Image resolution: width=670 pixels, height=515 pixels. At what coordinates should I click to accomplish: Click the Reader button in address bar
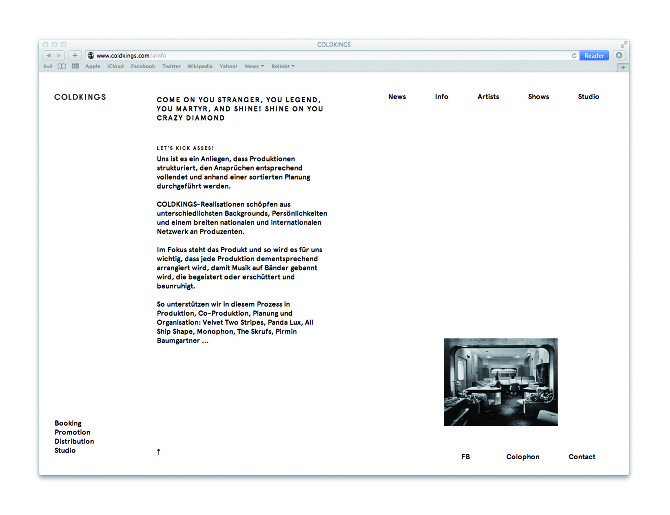coord(594,56)
